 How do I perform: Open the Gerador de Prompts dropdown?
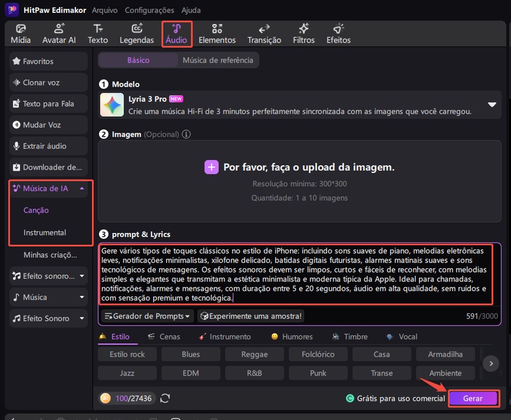click(148, 316)
